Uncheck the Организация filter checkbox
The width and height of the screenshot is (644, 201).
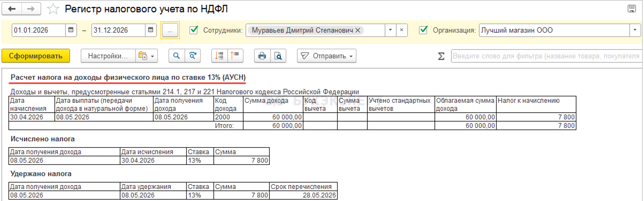423,30
